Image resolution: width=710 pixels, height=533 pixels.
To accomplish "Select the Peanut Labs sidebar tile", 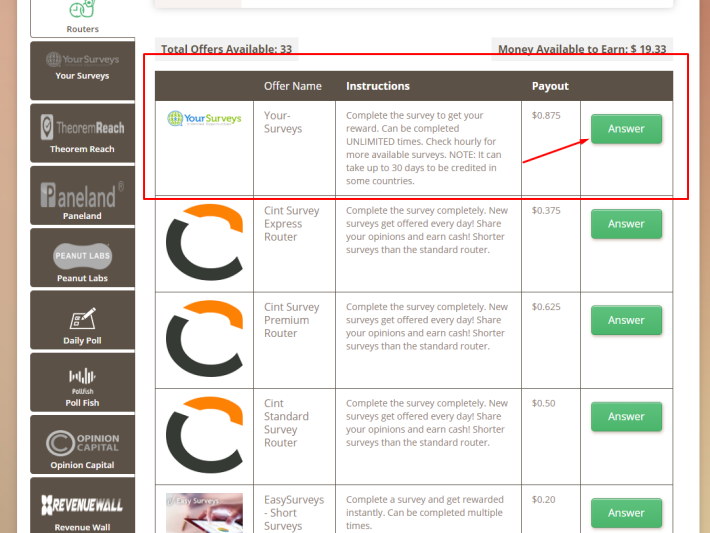I will 82,258.
